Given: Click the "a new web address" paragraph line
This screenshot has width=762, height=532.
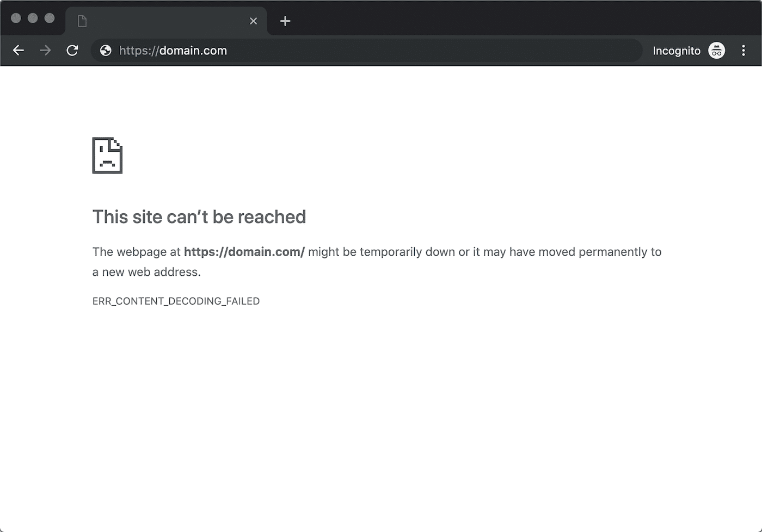Looking at the screenshot, I should tap(146, 272).
